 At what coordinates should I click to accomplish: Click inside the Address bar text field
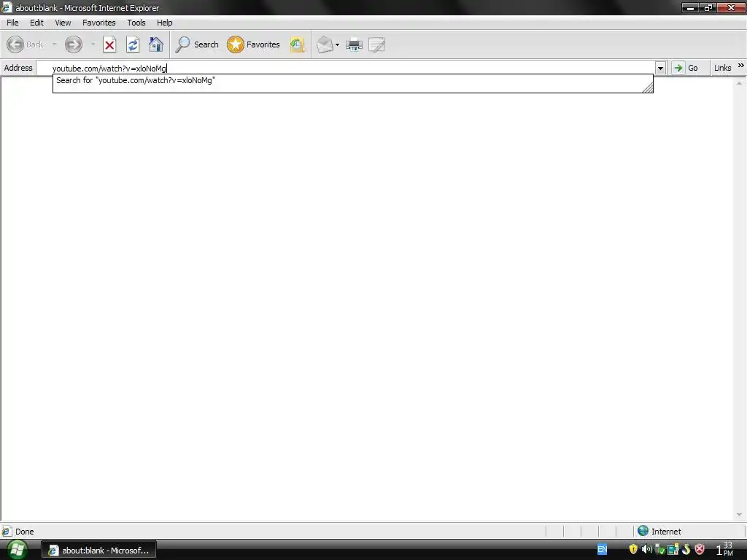point(345,68)
